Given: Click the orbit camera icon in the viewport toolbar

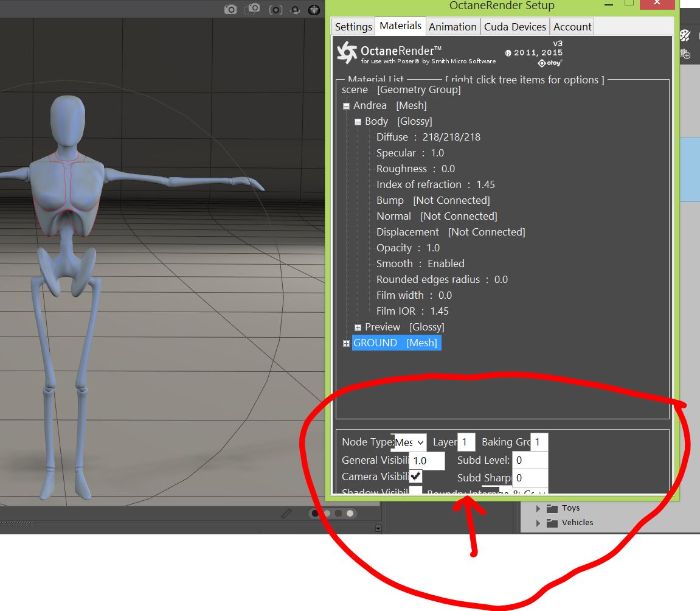Looking at the screenshot, I should pyautogui.click(x=295, y=10).
